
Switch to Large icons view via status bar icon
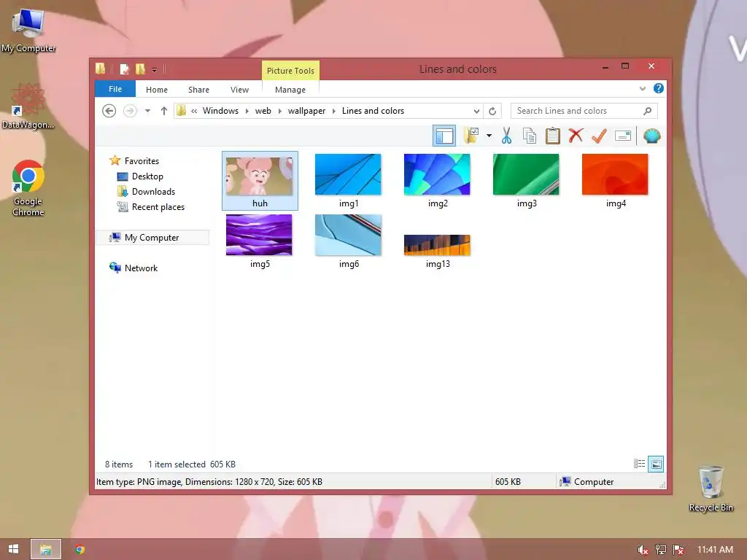pos(656,464)
